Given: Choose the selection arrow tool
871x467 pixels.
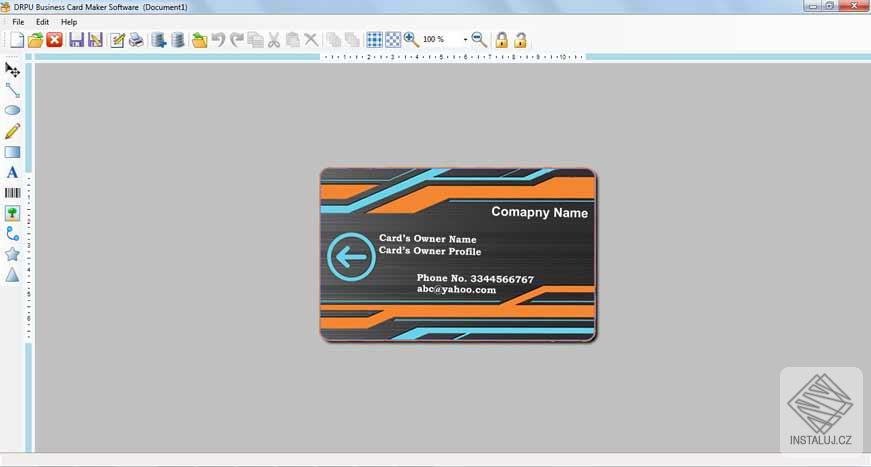Looking at the screenshot, I should tap(12, 70).
